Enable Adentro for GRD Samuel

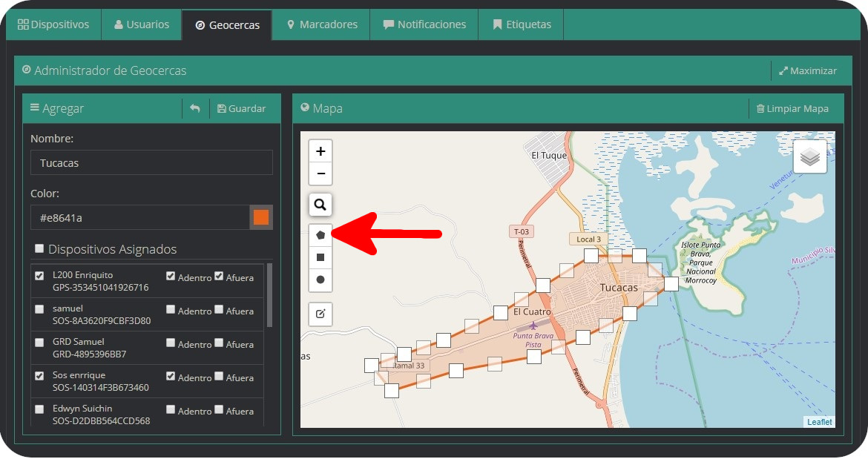tap(171, 343)
